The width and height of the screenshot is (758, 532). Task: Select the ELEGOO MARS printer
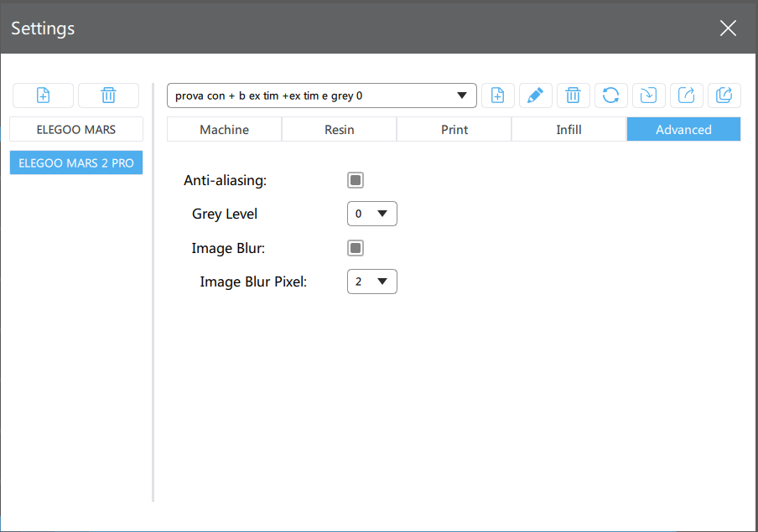tap(76, 130)
